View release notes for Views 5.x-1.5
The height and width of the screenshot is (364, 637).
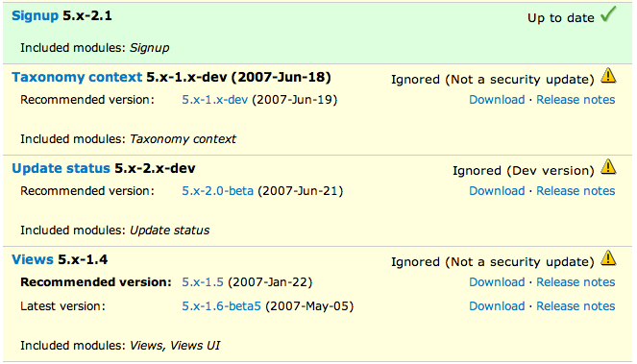point(576,282)
